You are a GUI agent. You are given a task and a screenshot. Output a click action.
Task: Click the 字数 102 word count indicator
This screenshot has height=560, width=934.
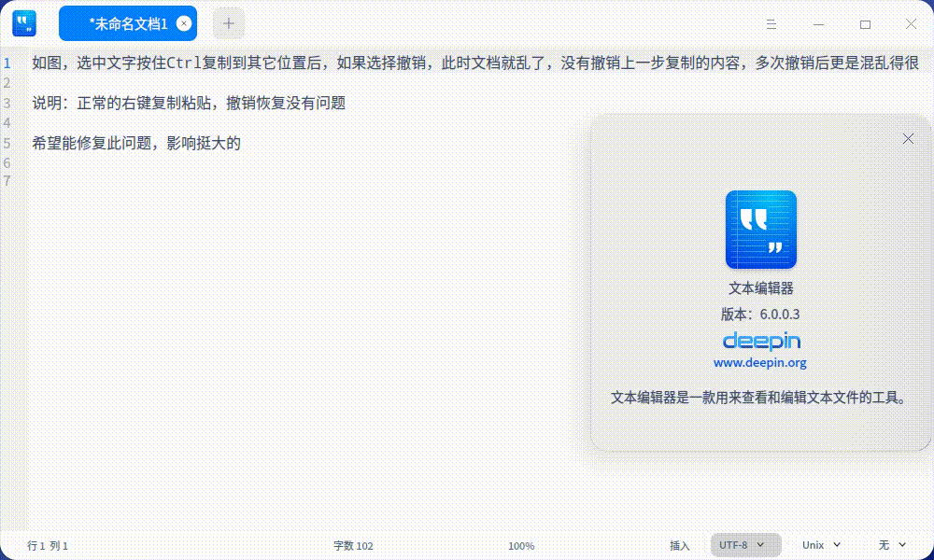(353, 545)
